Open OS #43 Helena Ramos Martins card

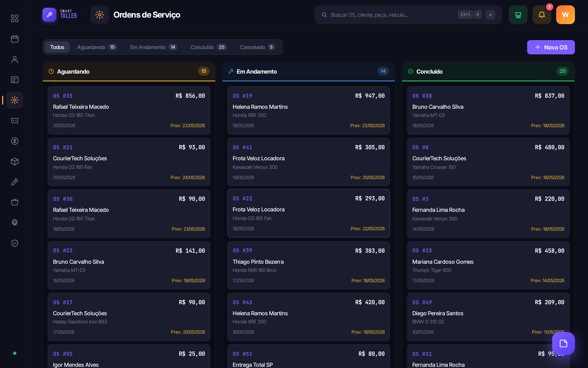click(x=308, y=317)
